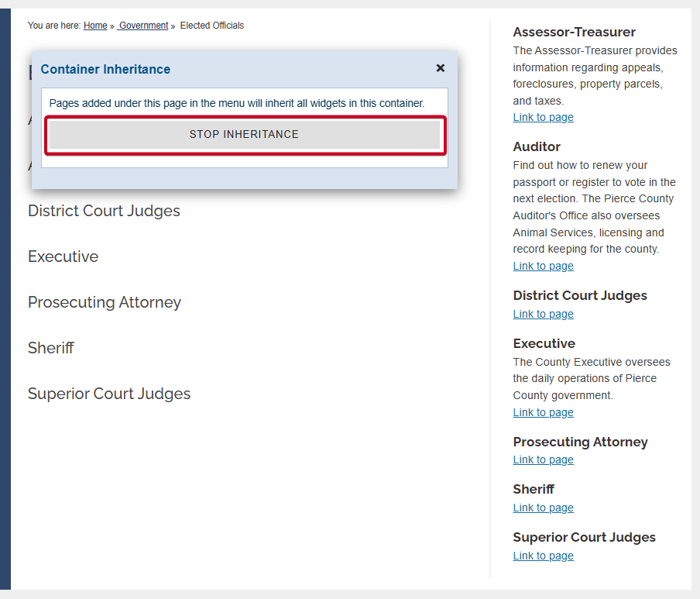The image size is (700, 599).
Task: Select Prosecuting Attorney heading in main content
Action: pos(105,302)
